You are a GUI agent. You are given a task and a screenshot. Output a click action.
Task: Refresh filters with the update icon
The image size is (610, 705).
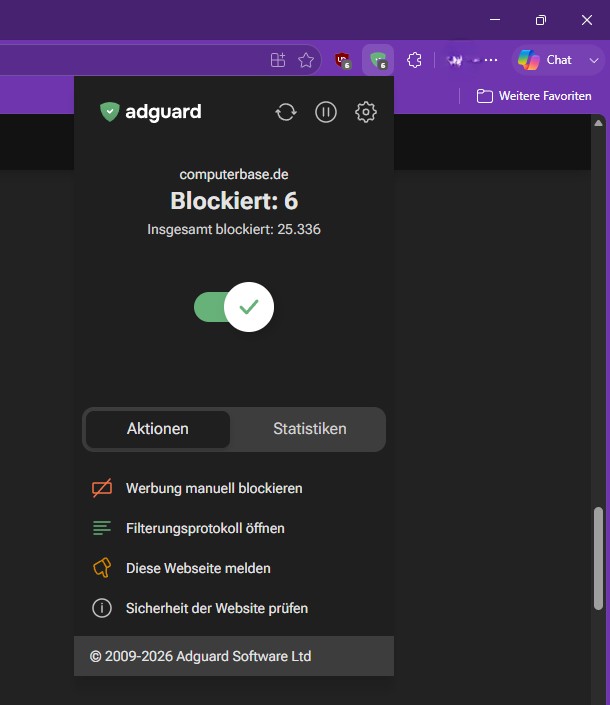point(286,112)
